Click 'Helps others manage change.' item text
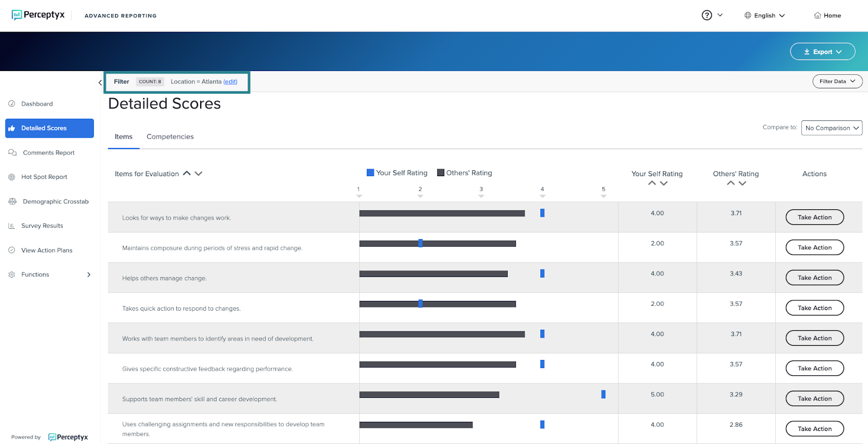Image resolution: width=868 pixels, height=444 pixels. pyautogui.click(x=164, y=278)
